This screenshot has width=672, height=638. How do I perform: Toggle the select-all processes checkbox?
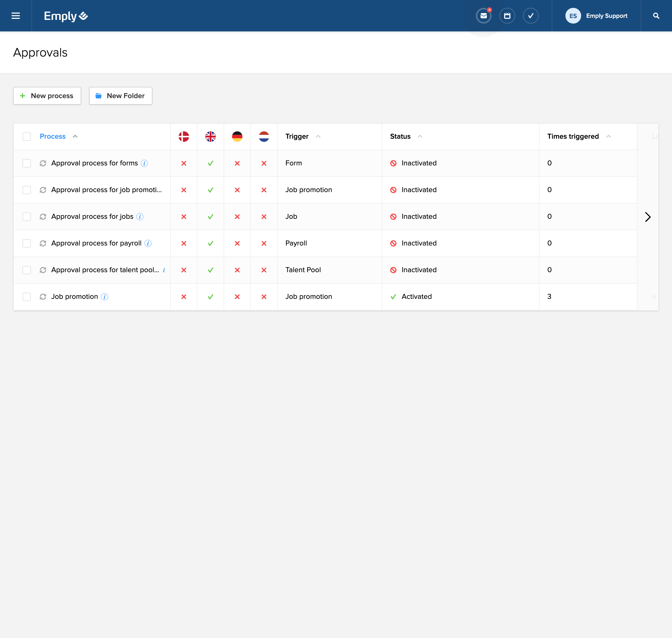(x=26, y=136)
